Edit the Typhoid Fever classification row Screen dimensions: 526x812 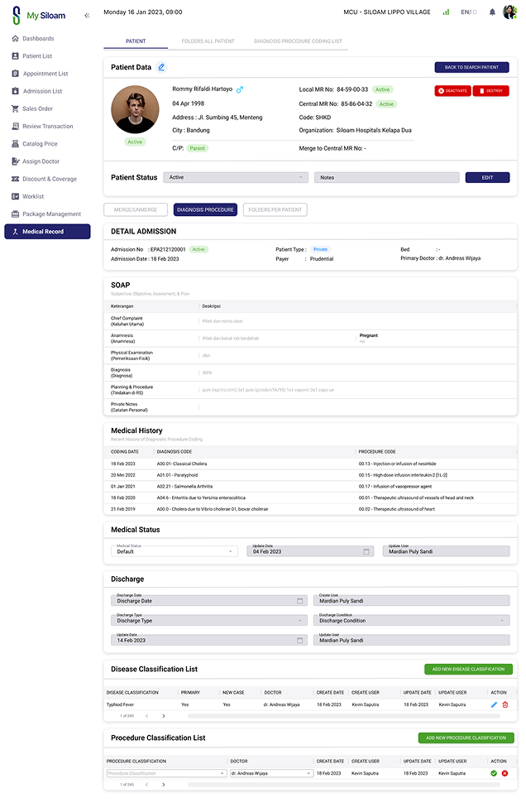[x=494, y=704]
